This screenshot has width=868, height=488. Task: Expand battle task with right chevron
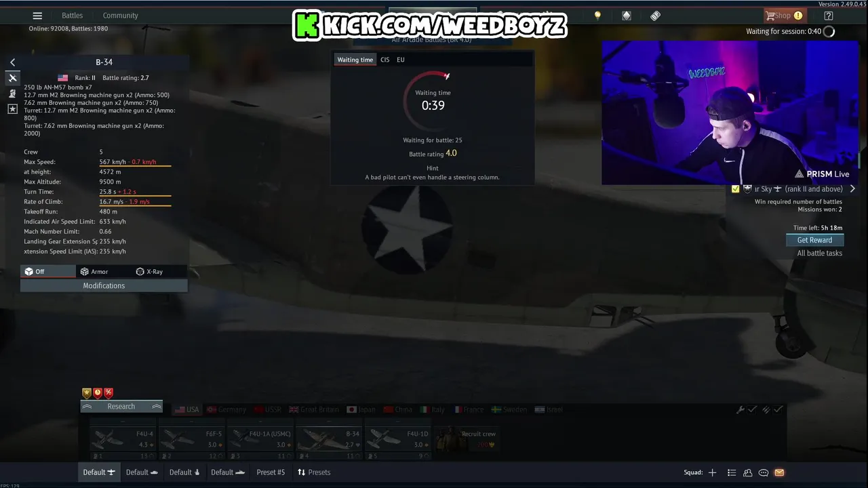tap(852, 189)
